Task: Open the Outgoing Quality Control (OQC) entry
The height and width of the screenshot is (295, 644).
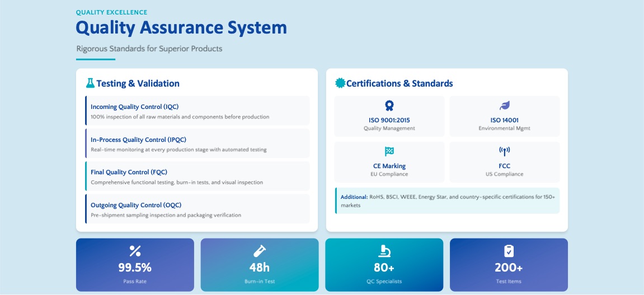Action: click(197, 209)
